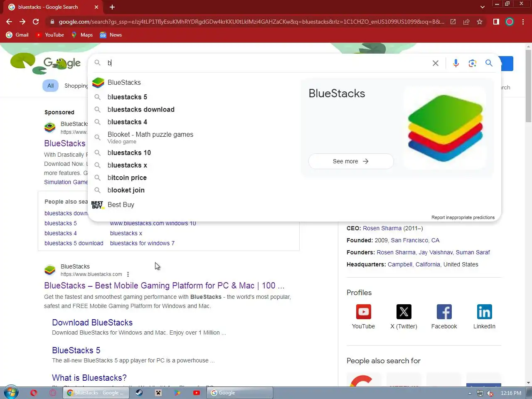Image resolution: width=532 pixels, height=399 pixels.
Task: Open the tab search dropdown arrow
Action: [482, 7]
